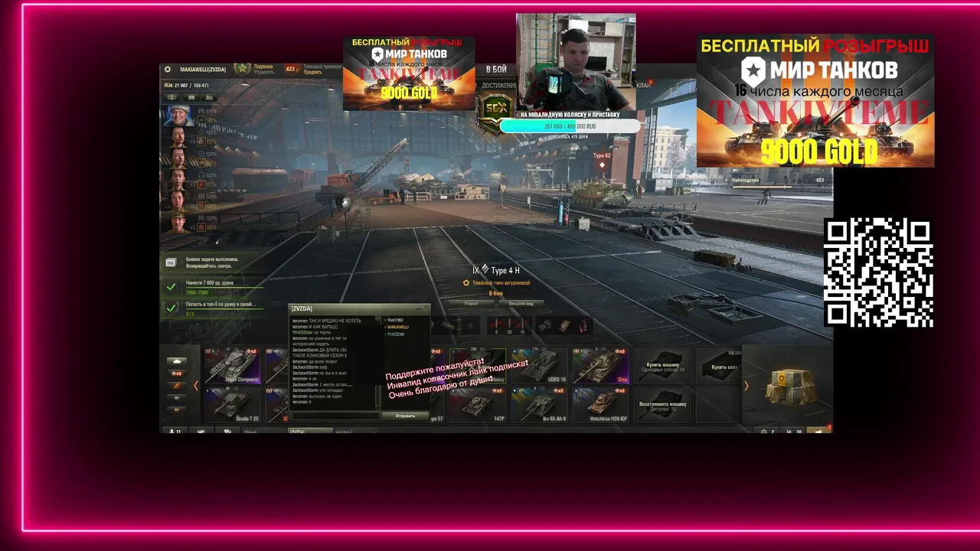The image size is (980, 551).
Task: Select the Orso tank
Action: 601,366
